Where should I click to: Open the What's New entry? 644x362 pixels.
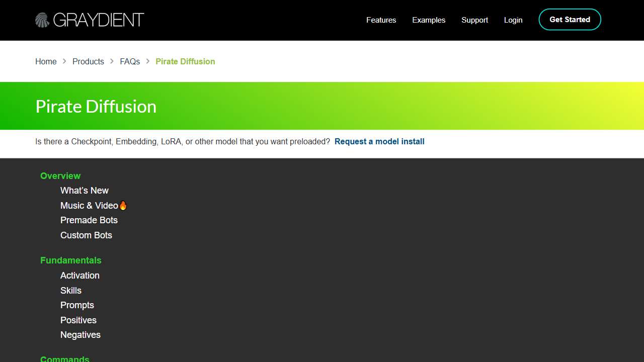85,191
